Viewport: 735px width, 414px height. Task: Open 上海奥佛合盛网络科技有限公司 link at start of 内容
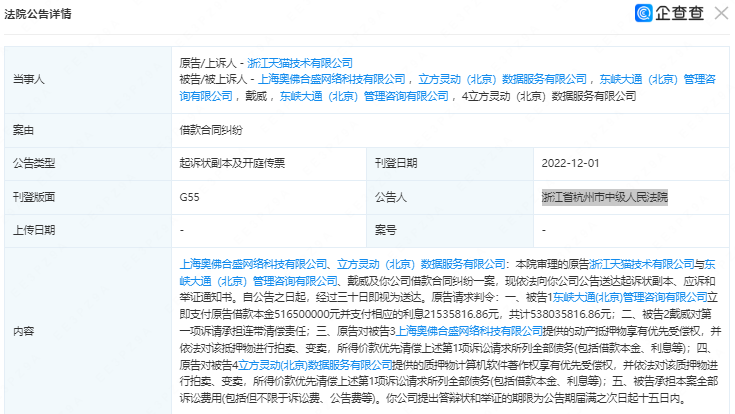[x=253, y=264]
